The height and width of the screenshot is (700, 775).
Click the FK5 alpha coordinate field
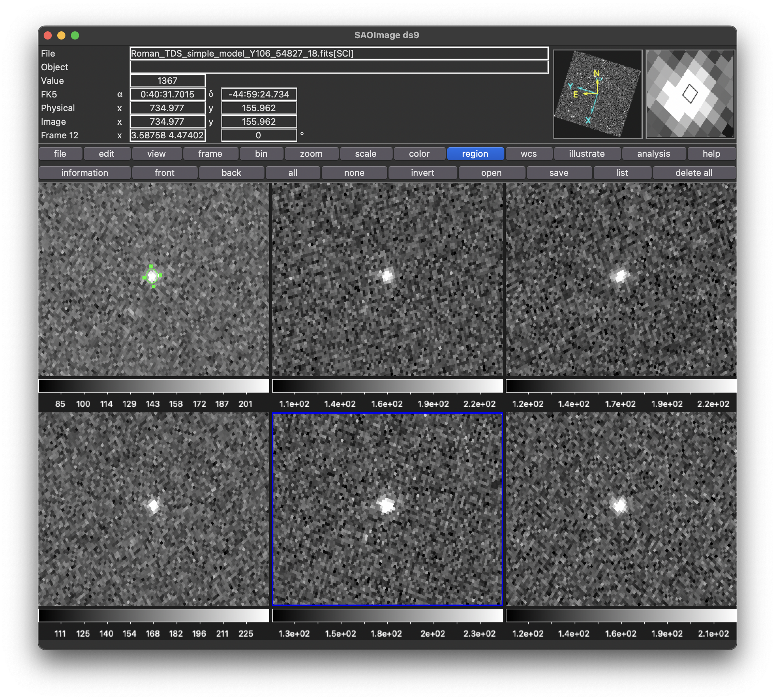(168, 94)
